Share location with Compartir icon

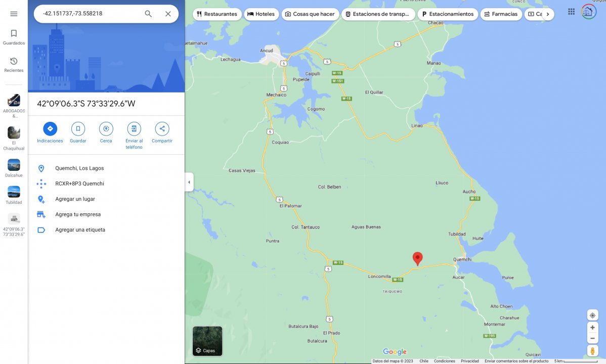(x=162, y=129)
